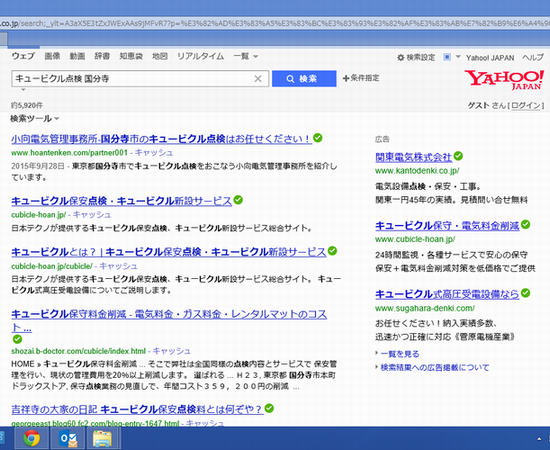Open cached page for shozai.b-doctor.com result
The image size is (550, 450).
pos(172,351)
